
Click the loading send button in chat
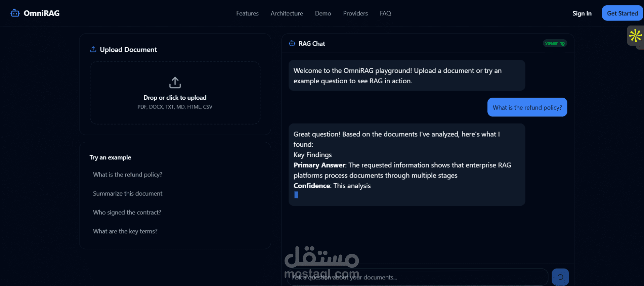[560, 277]
